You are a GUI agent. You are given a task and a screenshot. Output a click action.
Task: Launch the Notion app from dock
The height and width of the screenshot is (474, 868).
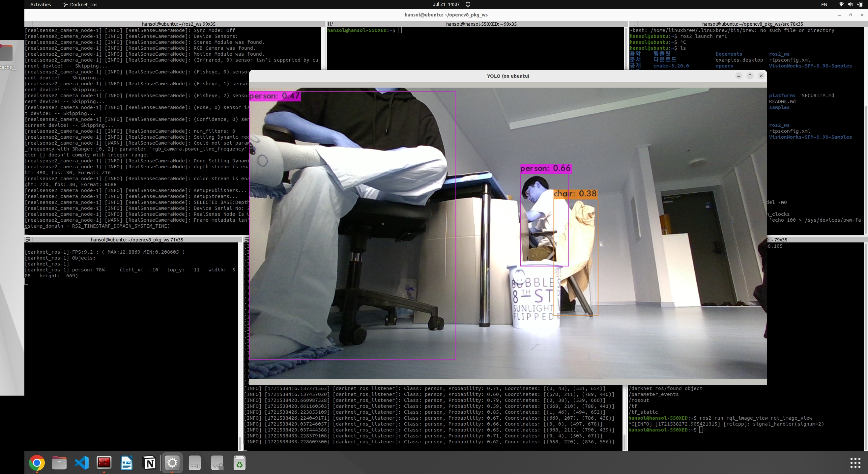[150, 463]
